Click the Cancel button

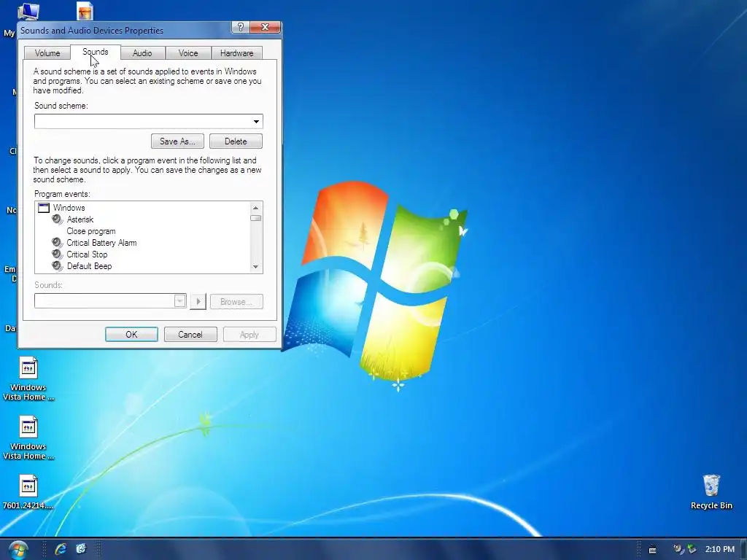coord(190,334)
